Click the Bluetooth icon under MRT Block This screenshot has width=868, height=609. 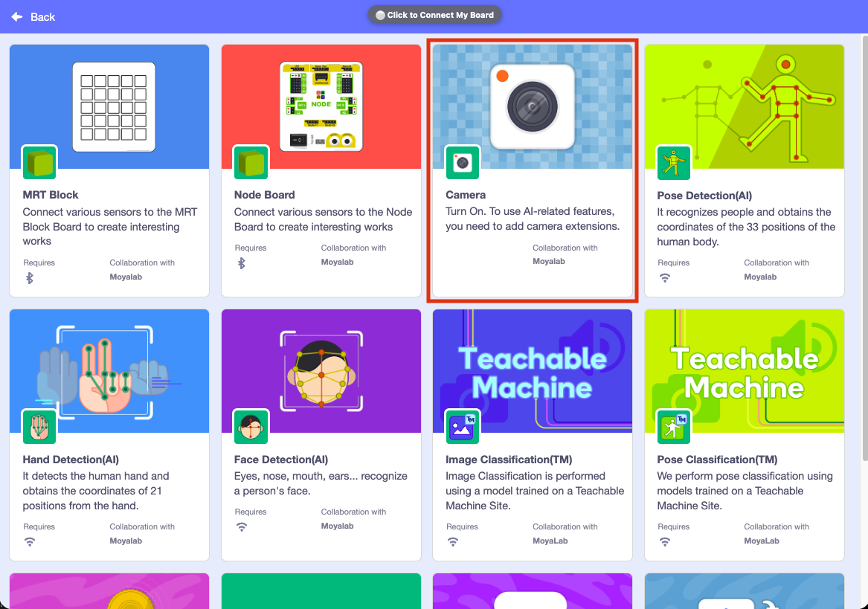[30, 278]
